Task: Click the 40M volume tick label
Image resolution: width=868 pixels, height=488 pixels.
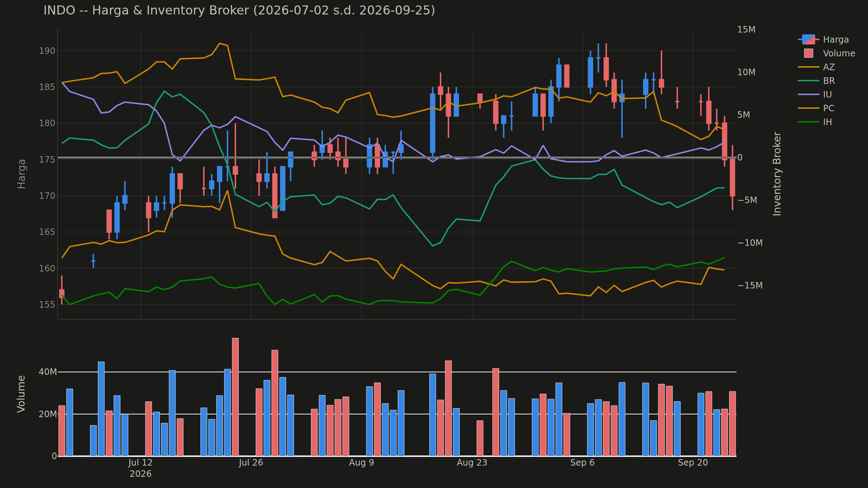Action: coord(48,372)
